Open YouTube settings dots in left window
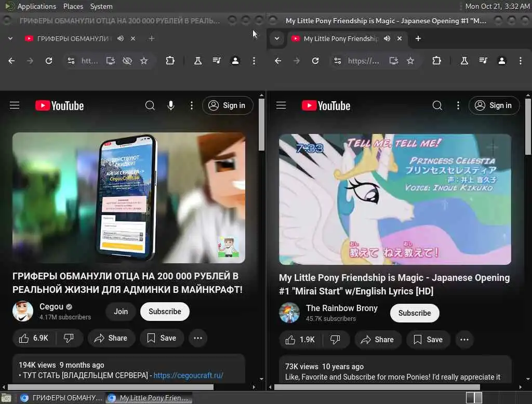The width and height of the screenshot is (532, 404). tap(192, 105)
